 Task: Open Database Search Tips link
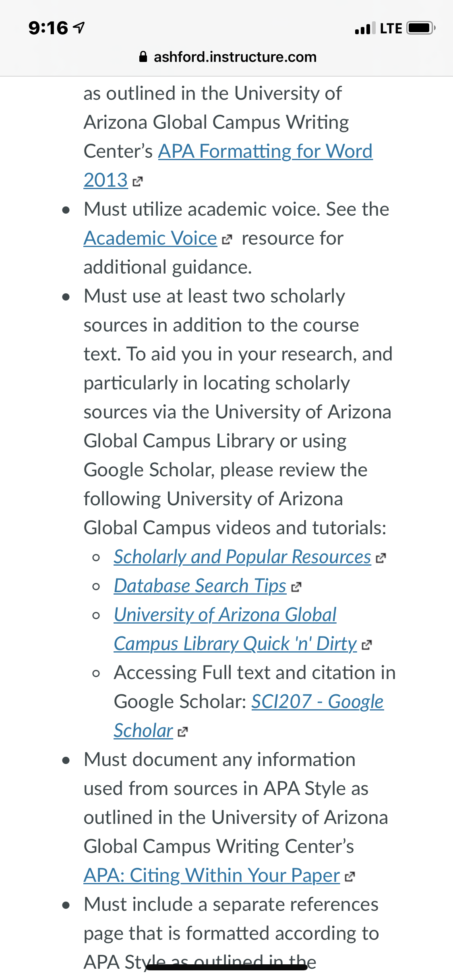tap(200, 586)
